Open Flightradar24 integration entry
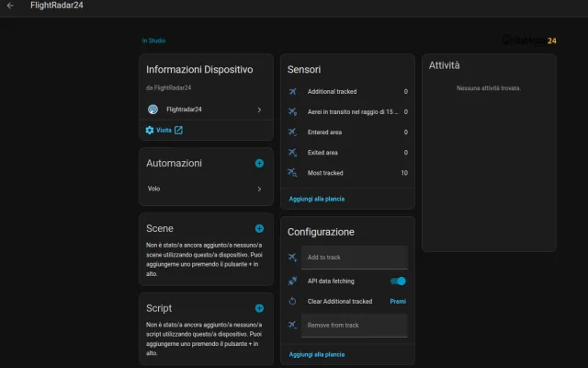This screenshot has height=368, width=588. (x=206, y=109)
